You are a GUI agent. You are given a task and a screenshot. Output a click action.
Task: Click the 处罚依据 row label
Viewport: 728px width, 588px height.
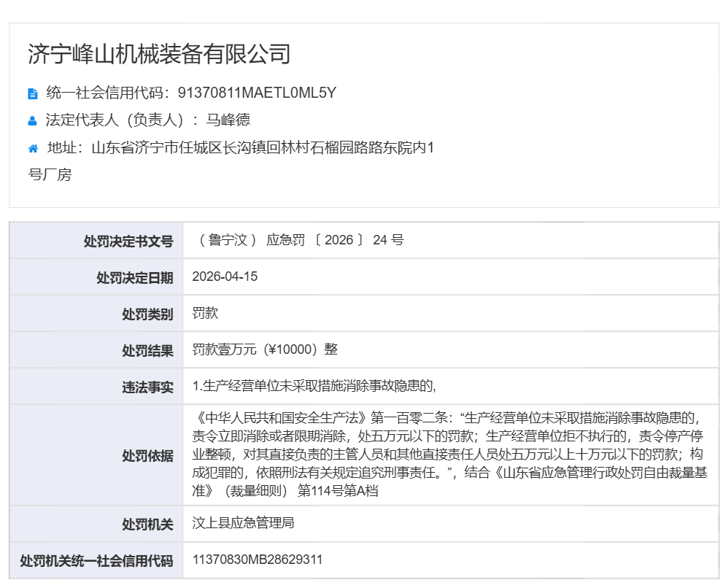pos(147,455)
